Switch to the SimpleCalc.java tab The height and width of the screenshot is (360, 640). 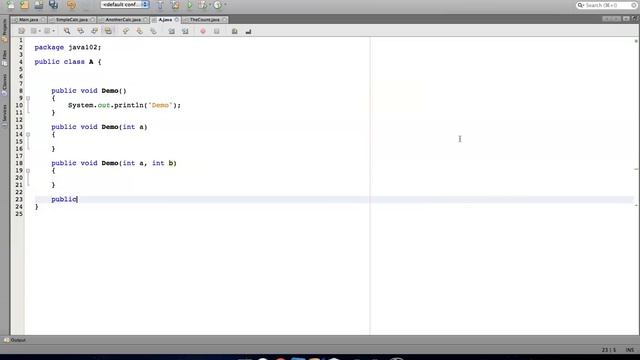tap(72, 20)
